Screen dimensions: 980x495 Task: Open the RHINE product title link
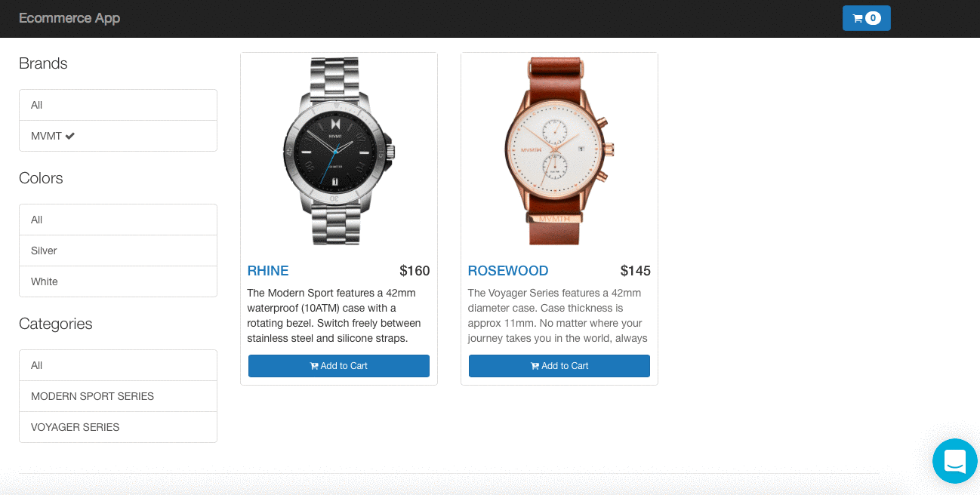pyautogui.click(x=268, y=271)
